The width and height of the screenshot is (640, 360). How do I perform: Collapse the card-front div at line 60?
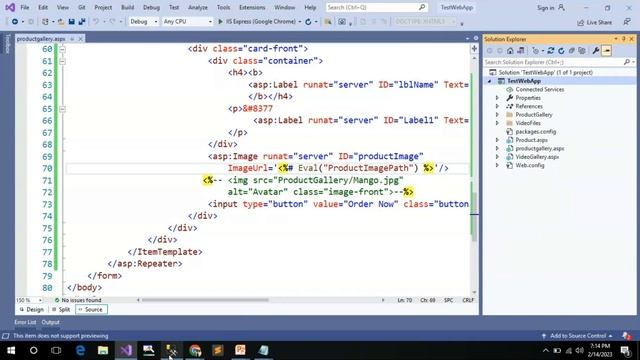62,49
